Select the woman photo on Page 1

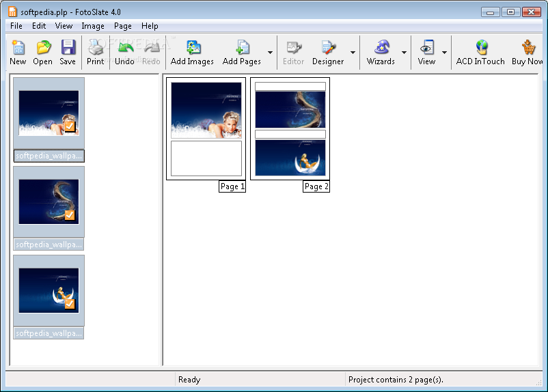pos(206,111)
